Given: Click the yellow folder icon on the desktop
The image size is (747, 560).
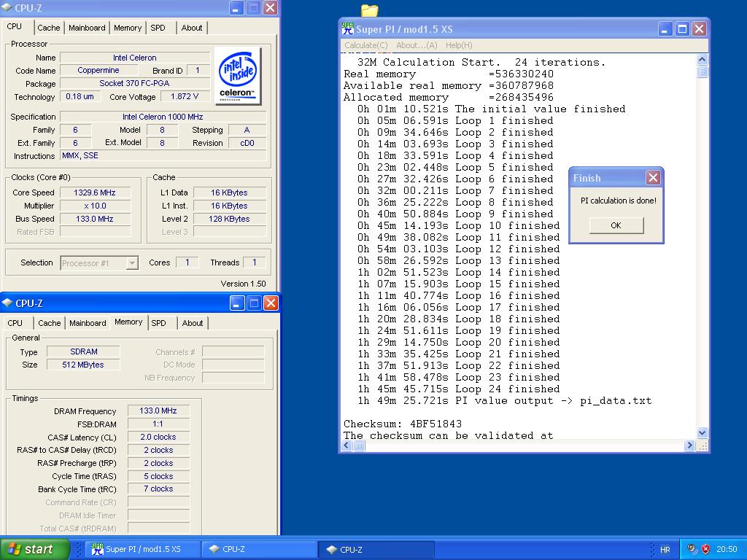Looking at the screenshot, I should 369,9.
